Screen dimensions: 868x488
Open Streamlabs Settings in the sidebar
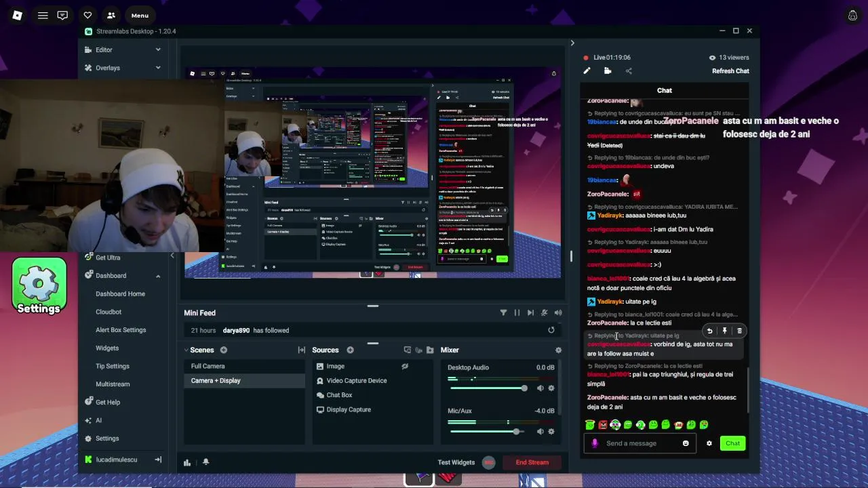(x=107, y=439)
